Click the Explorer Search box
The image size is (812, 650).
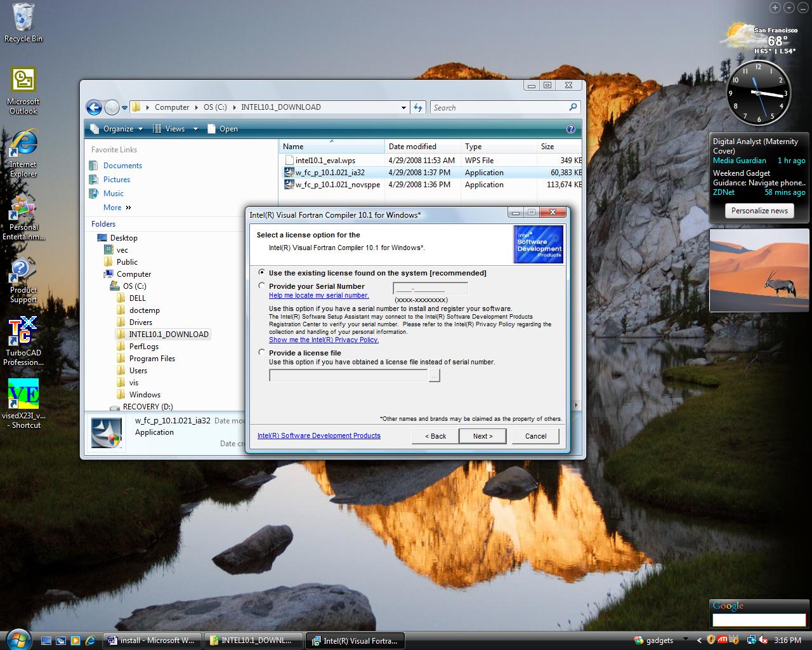pos(506,107)
